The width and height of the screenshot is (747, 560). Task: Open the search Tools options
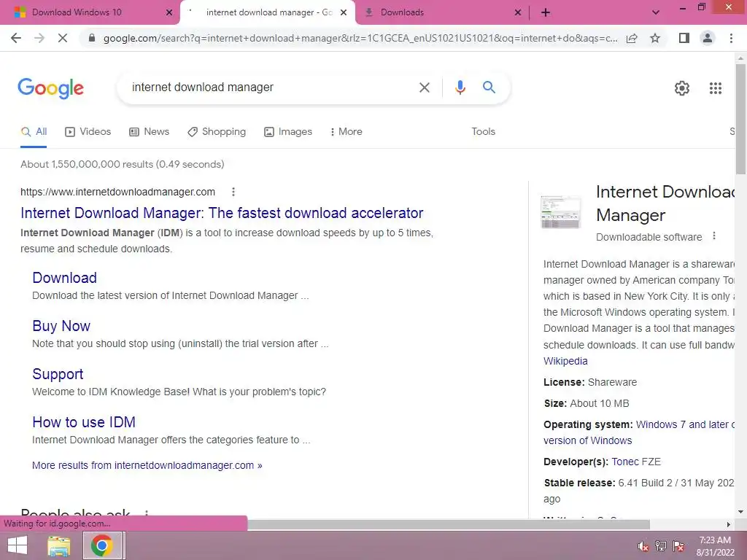click(483, 131)
